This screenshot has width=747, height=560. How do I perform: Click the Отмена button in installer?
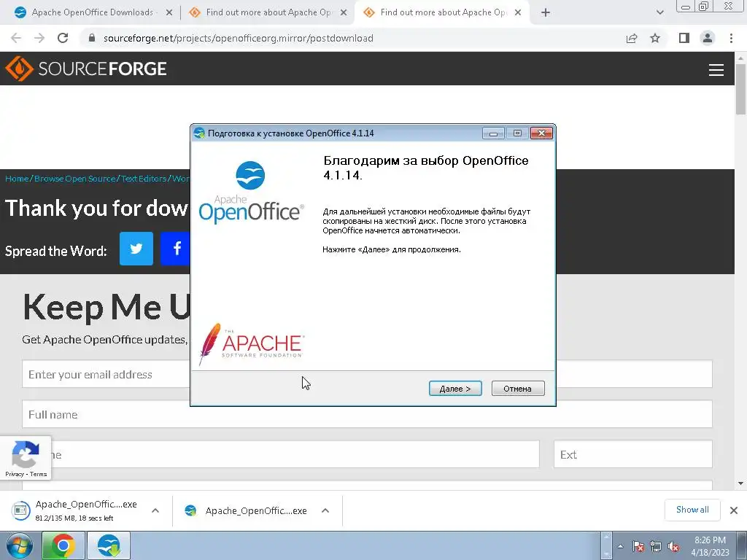pyautogui.click(x=517, y=389)
